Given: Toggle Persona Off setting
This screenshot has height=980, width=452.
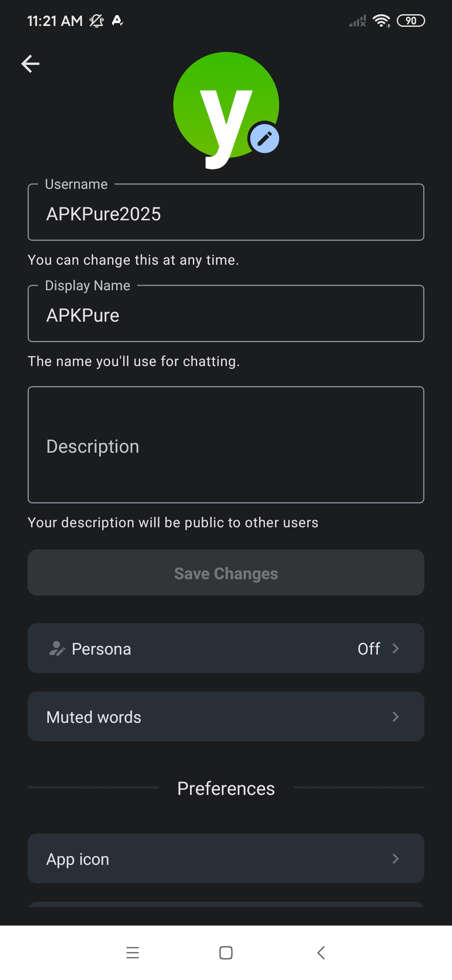Looking at the screenshot, I should [x=369, y=649].
